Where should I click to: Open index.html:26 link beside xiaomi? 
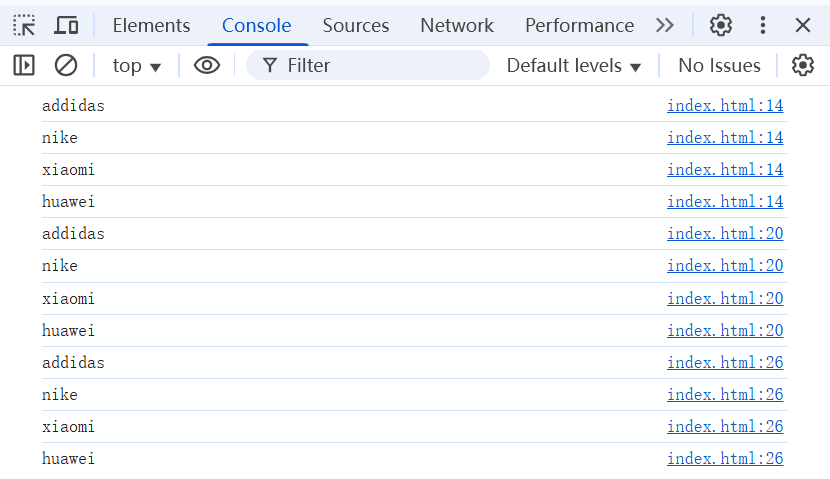(x=725, y=427)
